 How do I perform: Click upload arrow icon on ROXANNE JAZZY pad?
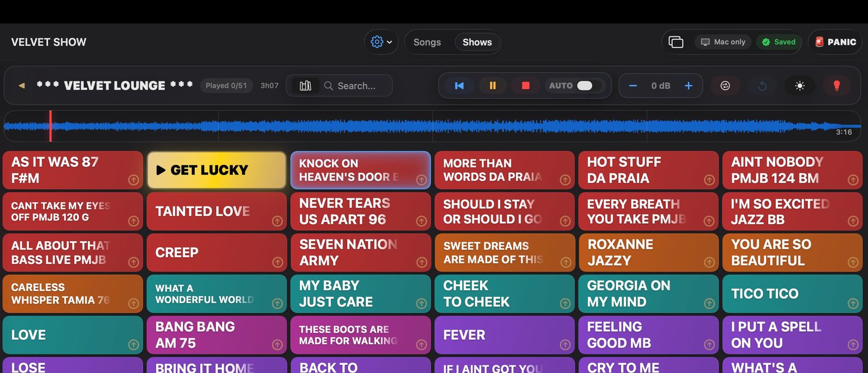[x=709, y=262]
